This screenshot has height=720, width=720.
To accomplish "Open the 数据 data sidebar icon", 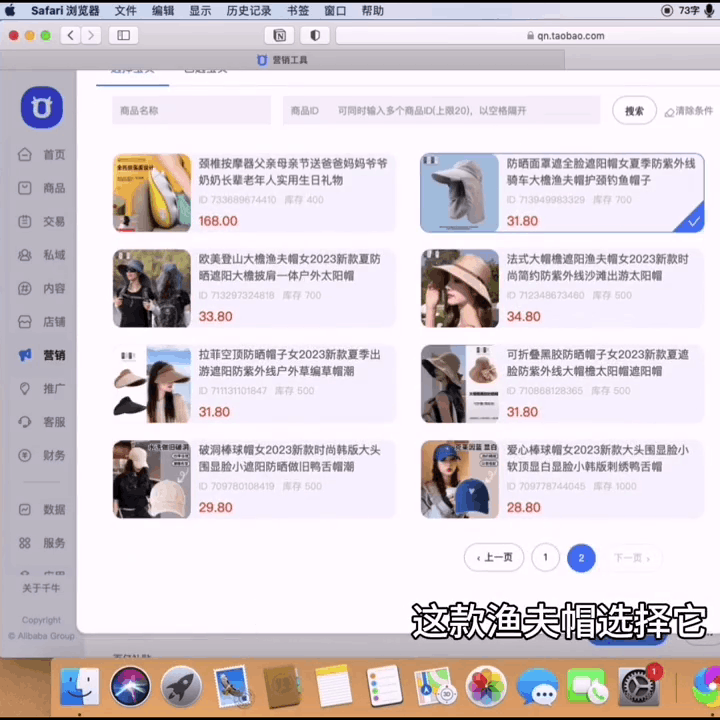I will (25, 510).
